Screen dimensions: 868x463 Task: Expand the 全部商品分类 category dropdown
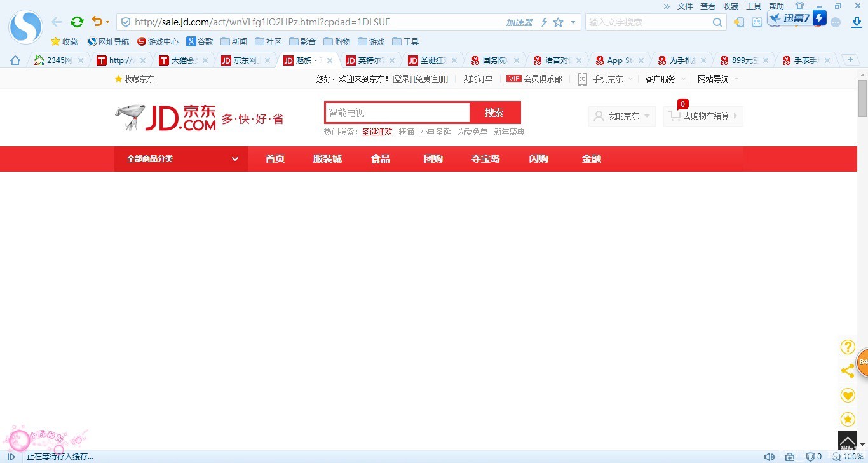coord(180,158)
